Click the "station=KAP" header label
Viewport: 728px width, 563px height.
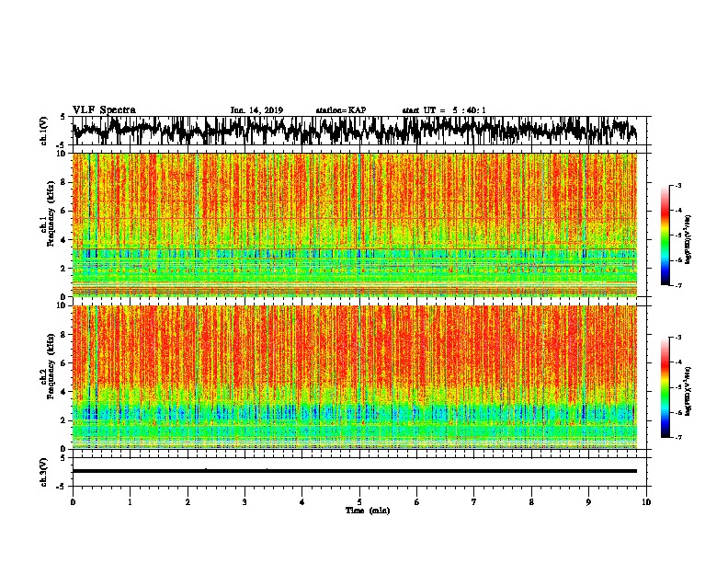click(x=341, y=110)
